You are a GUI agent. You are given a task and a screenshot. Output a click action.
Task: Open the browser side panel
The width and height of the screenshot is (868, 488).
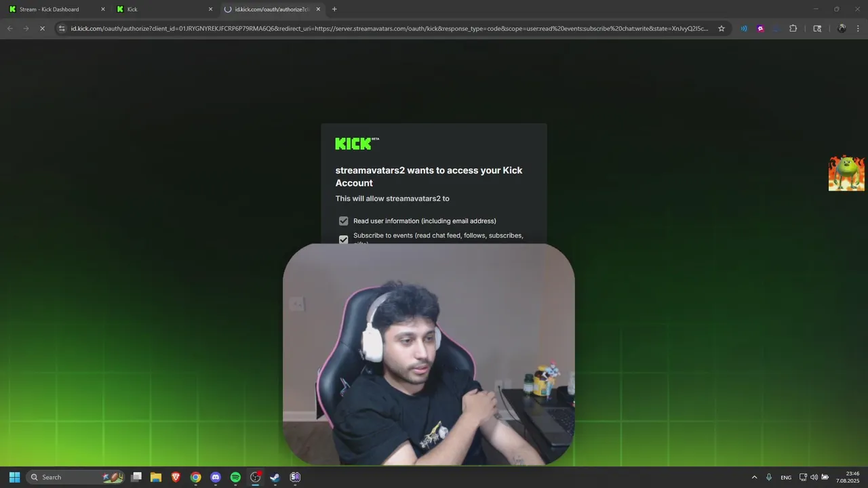tap(817, 28)
